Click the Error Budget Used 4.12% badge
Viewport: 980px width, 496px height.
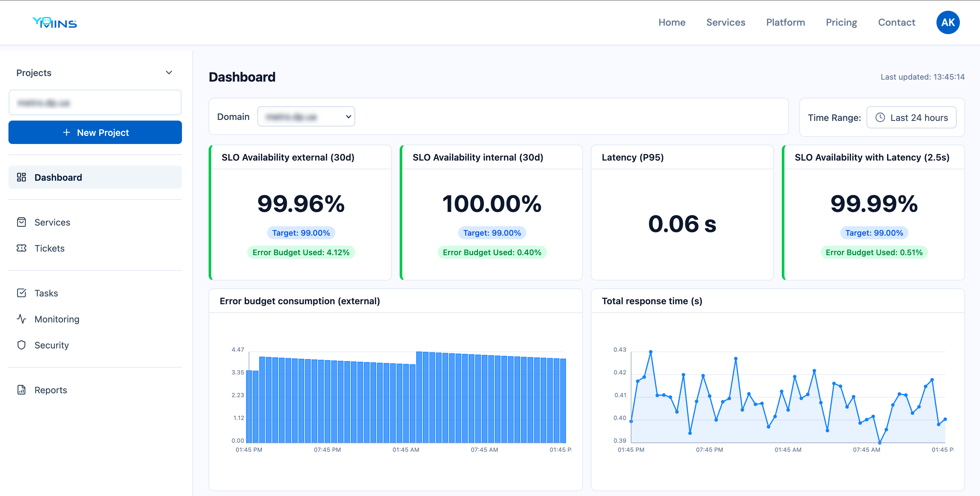pos(301,252)
